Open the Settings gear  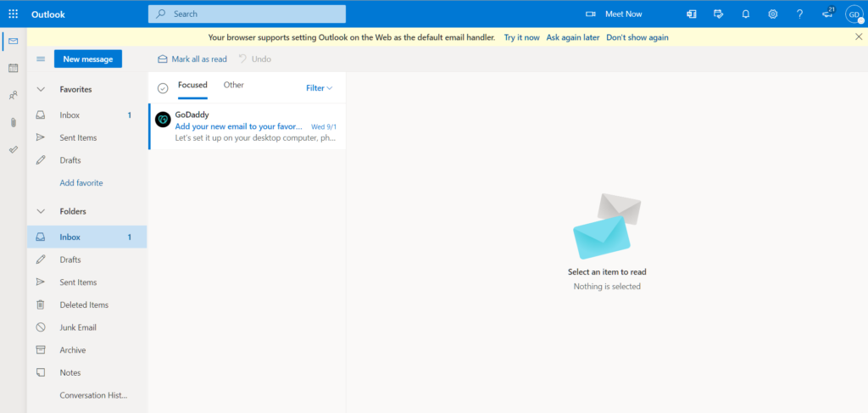point(773,14)
